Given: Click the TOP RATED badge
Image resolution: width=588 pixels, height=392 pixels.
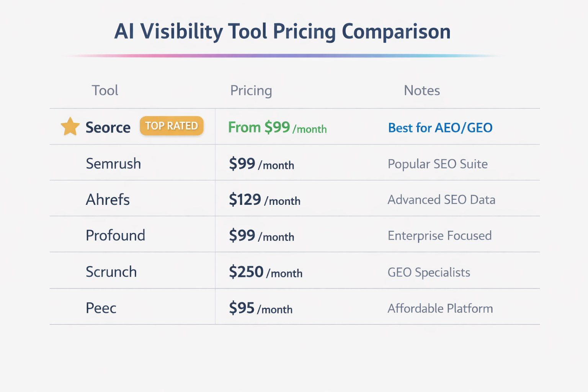Looking at the screenshot, I should coord(171,126).
